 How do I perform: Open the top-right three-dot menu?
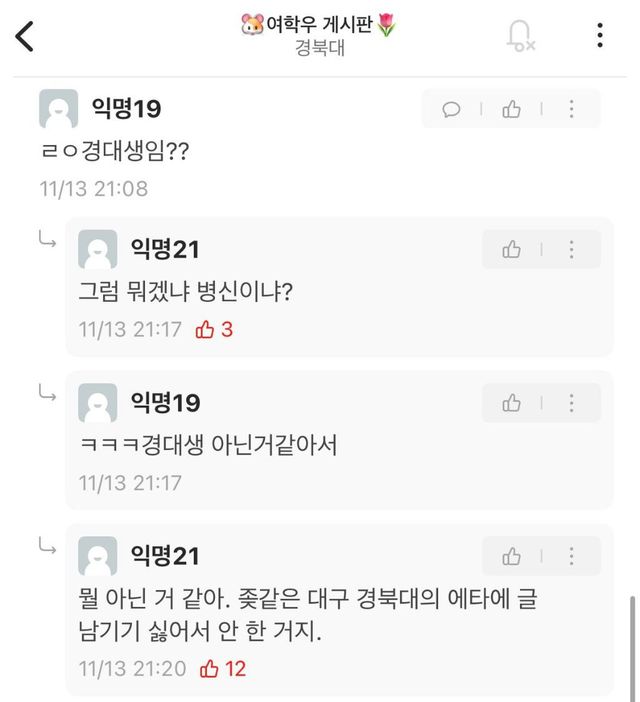(599, 36)
